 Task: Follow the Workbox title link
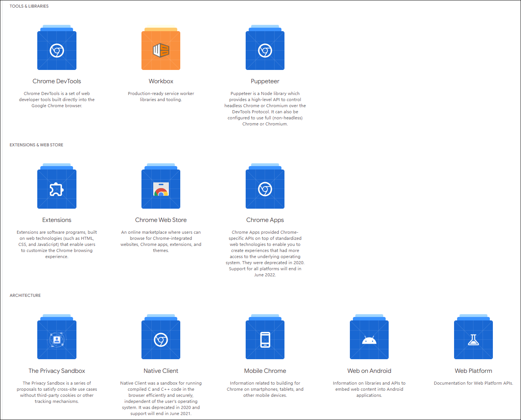coord(161,81)
